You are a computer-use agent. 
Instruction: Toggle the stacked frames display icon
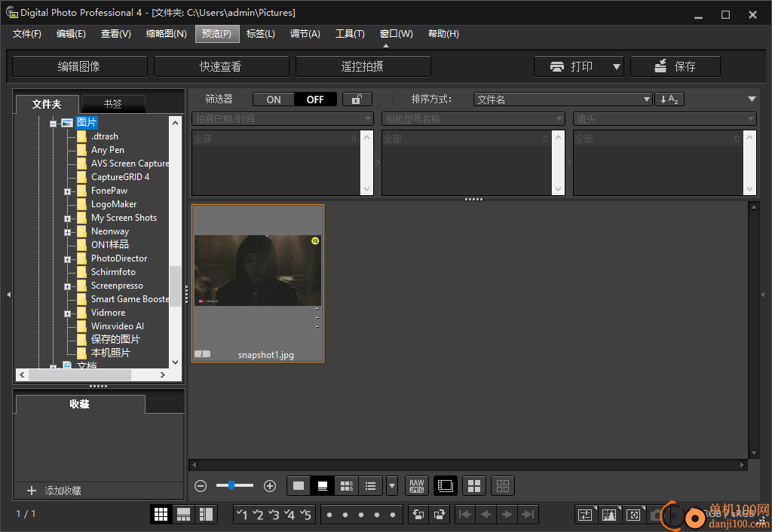click(x=445, y=486)
